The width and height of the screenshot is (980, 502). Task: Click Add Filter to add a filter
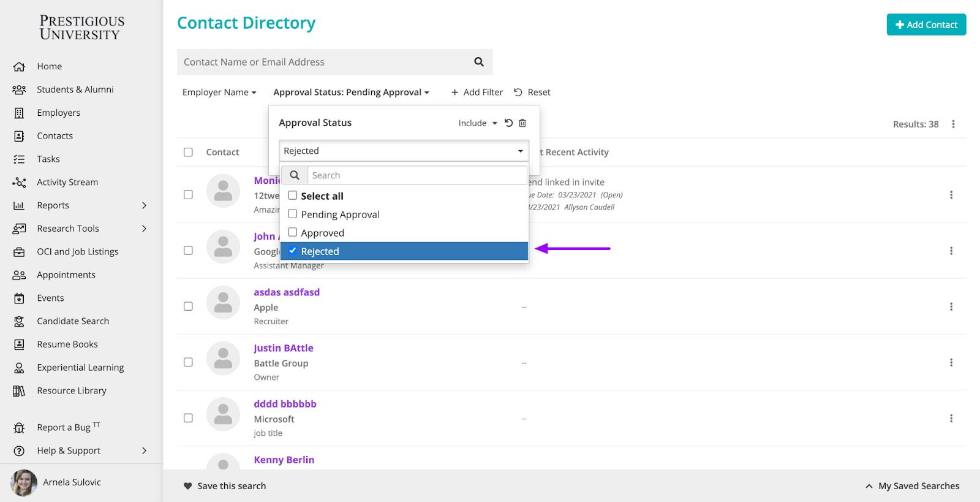click(x=477, y=93)
